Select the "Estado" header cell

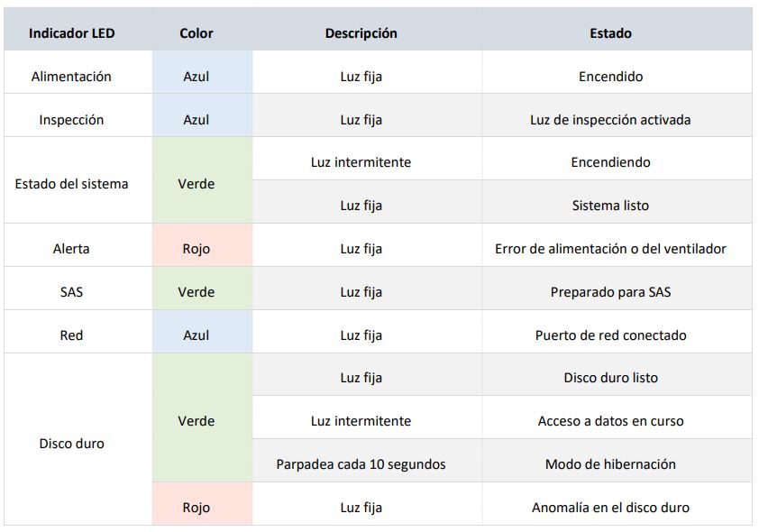(610, 33)
